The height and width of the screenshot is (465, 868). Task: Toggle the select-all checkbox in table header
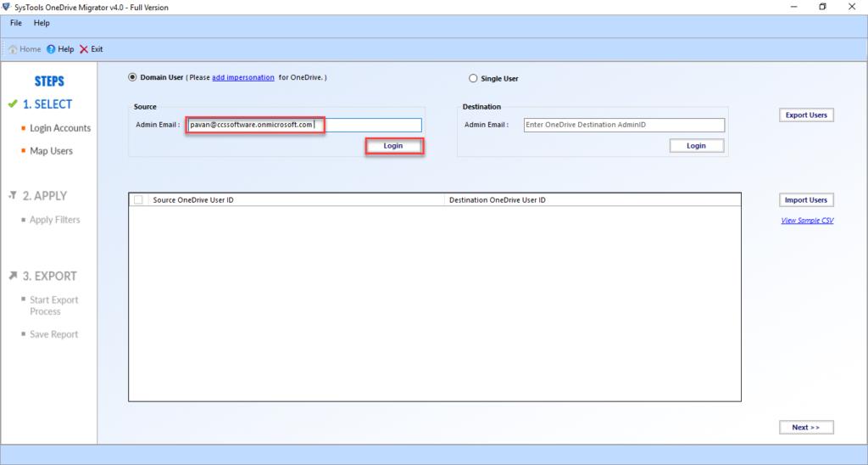click(138, 199)
